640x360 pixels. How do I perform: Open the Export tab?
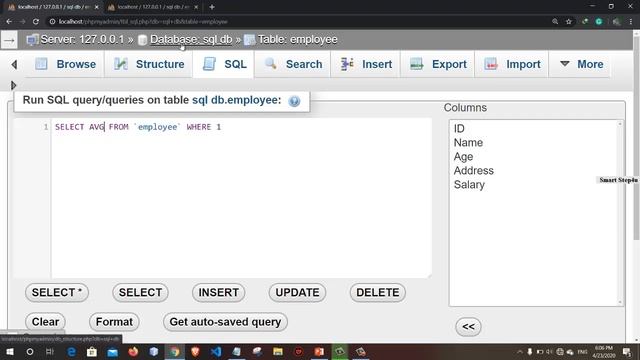(x=438, y=64)
